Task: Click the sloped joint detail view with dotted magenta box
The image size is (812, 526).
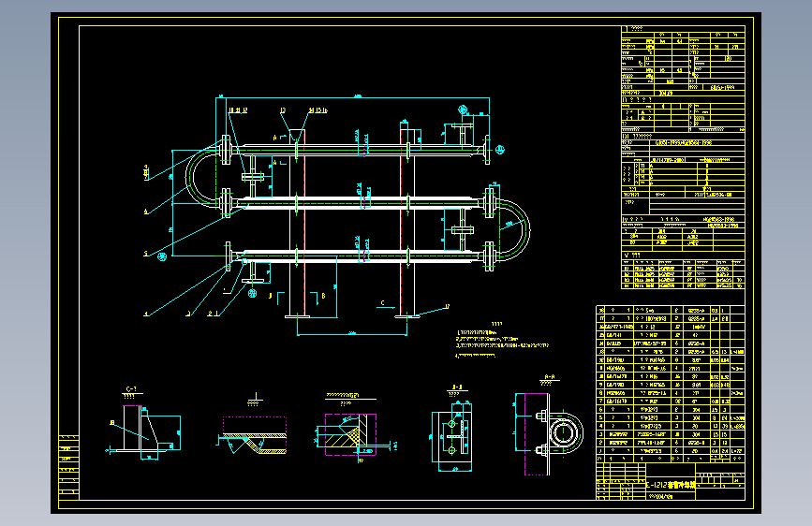Action: pyautogui.click(x=253, y=434)
